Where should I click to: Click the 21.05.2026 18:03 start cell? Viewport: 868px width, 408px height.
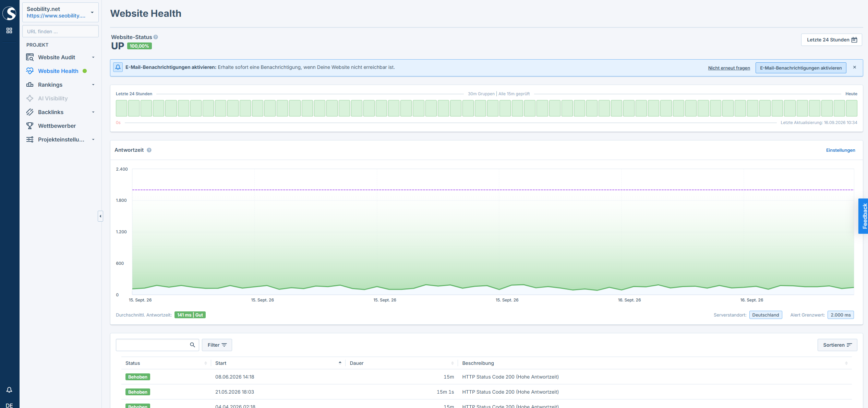click(x=234, y=392)
